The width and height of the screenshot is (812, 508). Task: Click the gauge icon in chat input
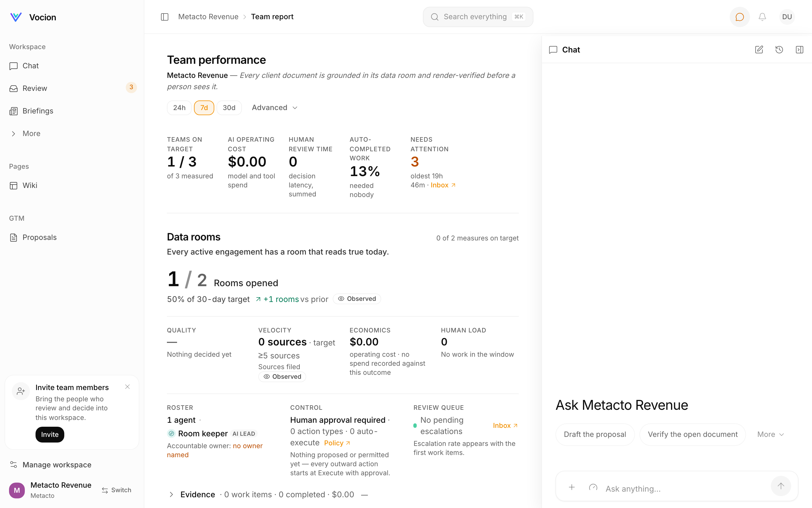(x=593, y=487)
